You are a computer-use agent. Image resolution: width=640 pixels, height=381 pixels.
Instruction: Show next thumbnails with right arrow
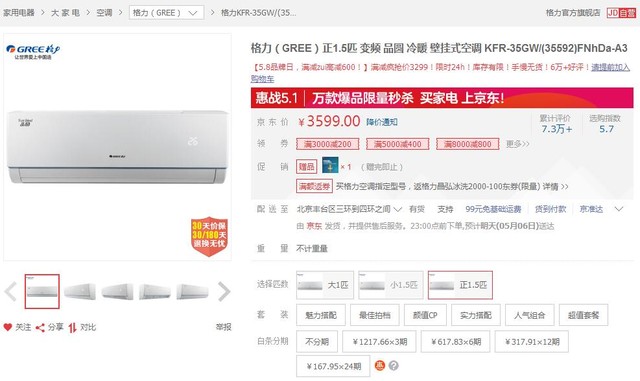coord(224,292)
